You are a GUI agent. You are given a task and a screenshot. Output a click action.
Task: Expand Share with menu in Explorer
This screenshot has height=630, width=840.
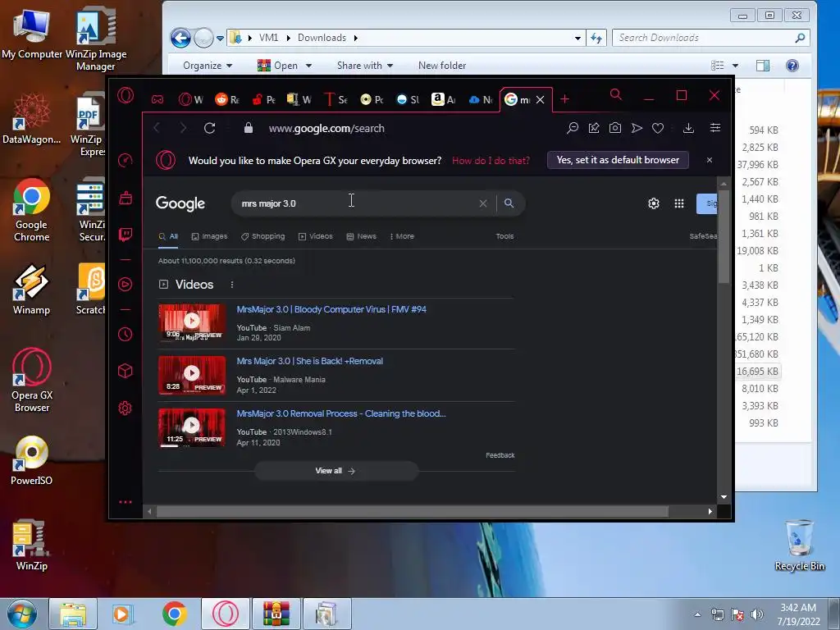tap(365, 66)
